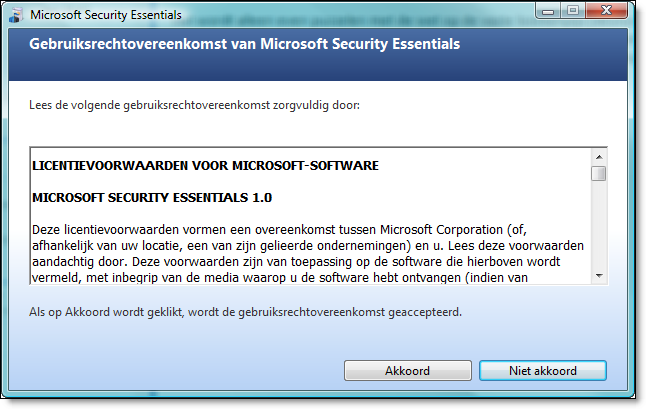The width and height of the screenshot is (646, 409).
Task: Click the words Microsoft Corporation in the license text
Action: pos(441,229)
